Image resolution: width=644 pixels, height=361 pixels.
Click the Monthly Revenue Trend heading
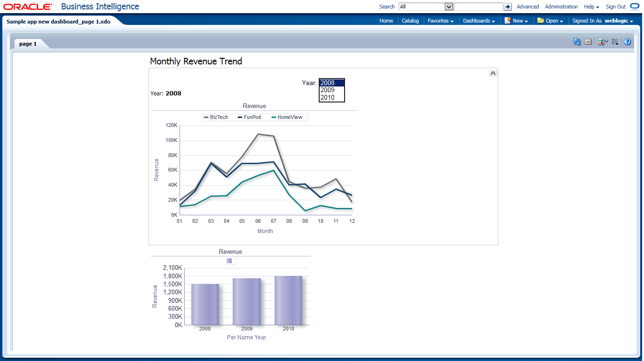(x=196, y=61)
